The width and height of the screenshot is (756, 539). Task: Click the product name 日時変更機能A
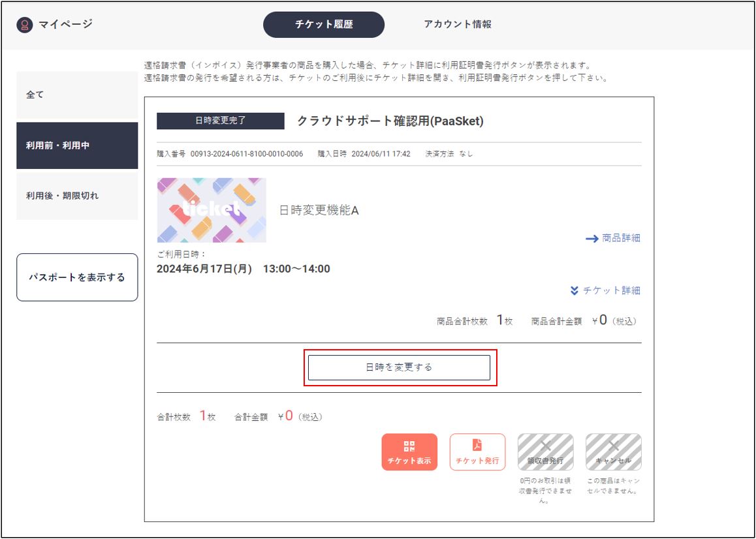pos(319,210)
